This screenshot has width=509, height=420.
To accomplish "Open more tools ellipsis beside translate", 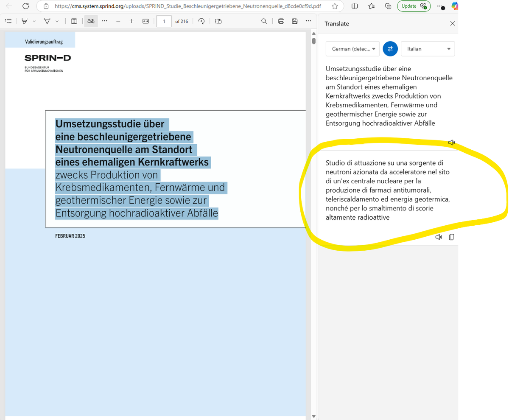I will 105,21.
